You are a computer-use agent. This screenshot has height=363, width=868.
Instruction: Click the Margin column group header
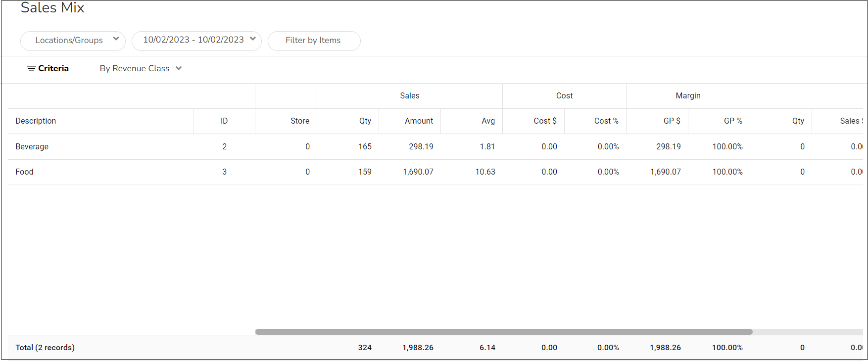pyautogui.click(x=688, y=96)
